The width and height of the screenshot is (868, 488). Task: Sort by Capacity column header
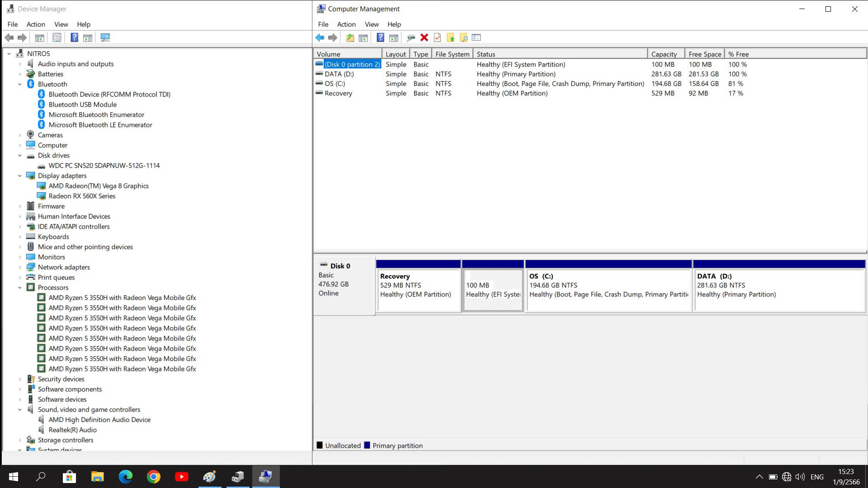click(666, 54)
